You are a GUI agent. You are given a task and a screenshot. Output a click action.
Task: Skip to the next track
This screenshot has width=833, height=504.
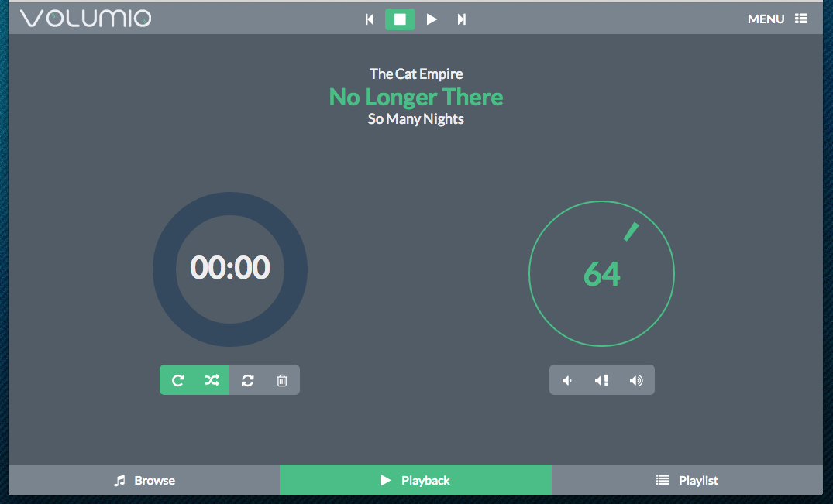(461, 19)
